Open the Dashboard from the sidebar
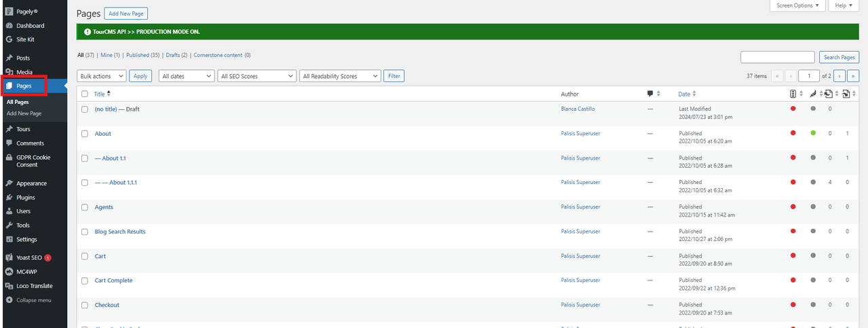Viewport: 868px width, 328px height. (x=30, y=26)
